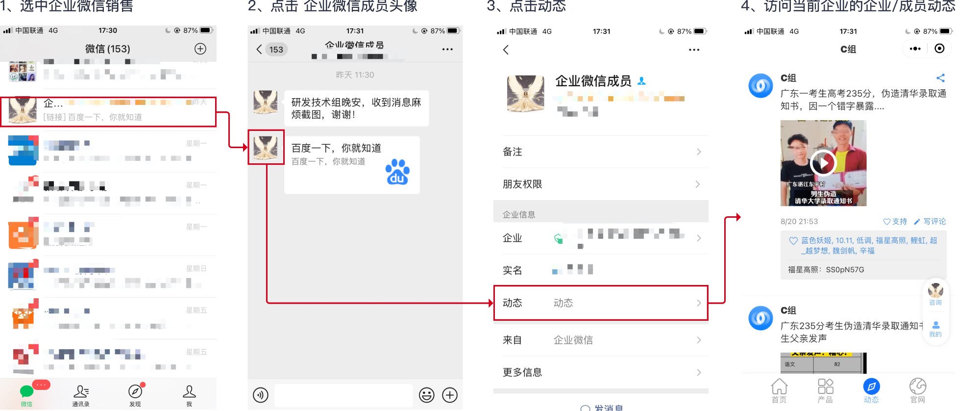Switch to the 我 tab
The image size is (980, 411).
click(189, 395)
